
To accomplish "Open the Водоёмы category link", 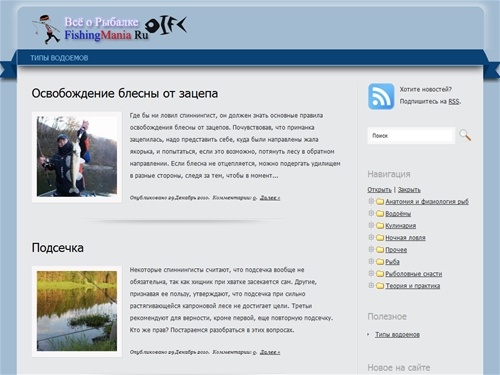I will click(398, 214).
